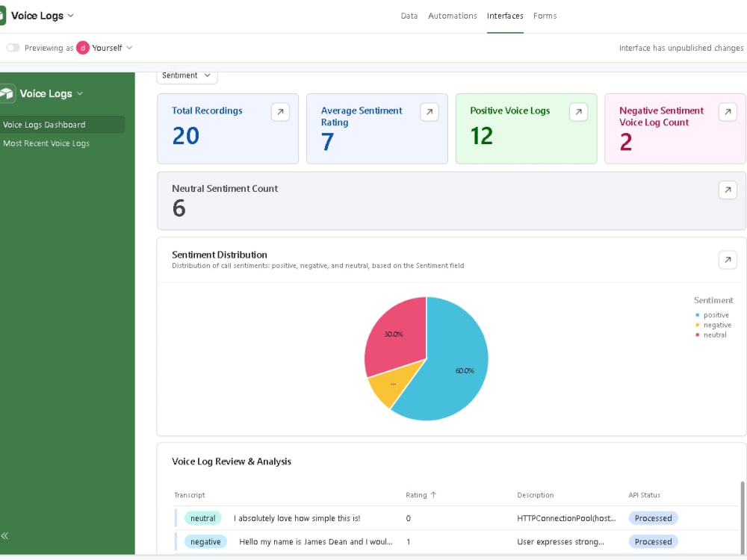The width and height of the screenshot is (747, 560).
Task: Switch to the Data tab
Action: pos(409,16)
